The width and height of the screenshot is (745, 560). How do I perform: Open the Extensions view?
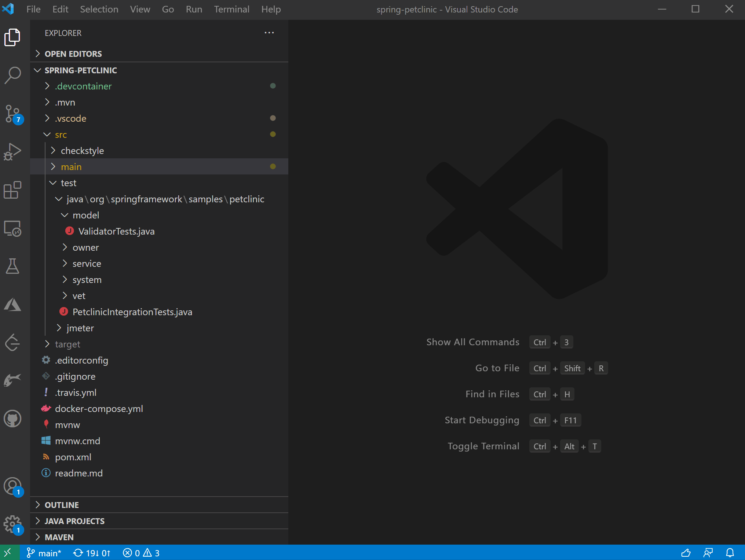pyautogui.click(x=12, y=190)
